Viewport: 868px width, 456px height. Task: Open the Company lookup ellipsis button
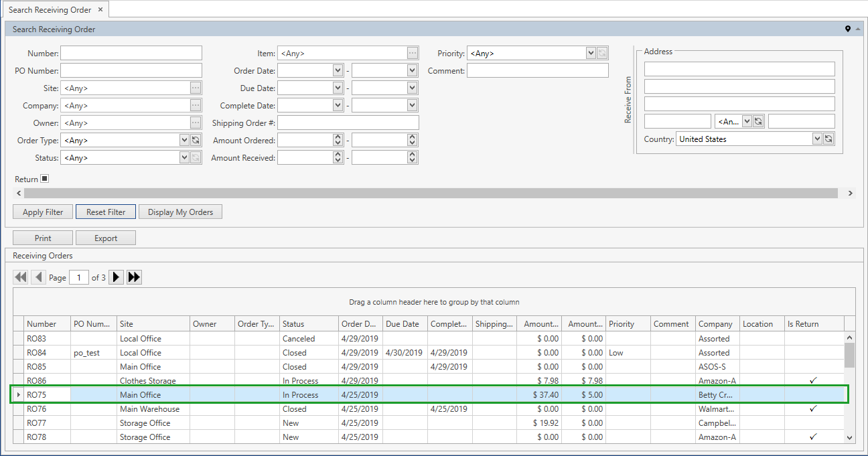(196, 105)
